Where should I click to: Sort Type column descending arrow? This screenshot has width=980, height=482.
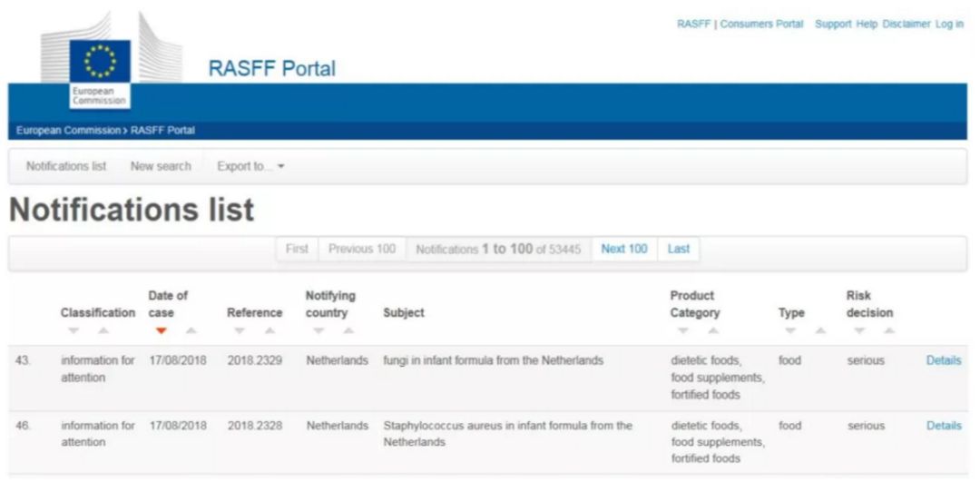coord(792,330)
